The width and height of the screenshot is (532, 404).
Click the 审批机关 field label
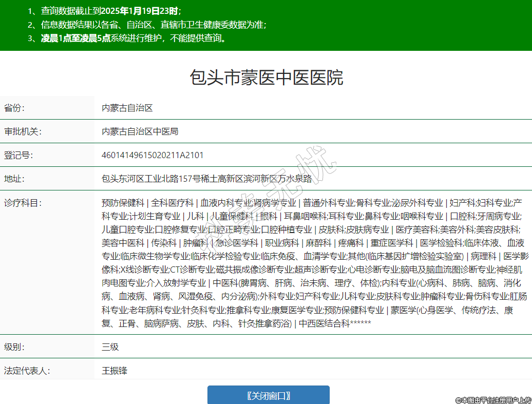(23, 131)
